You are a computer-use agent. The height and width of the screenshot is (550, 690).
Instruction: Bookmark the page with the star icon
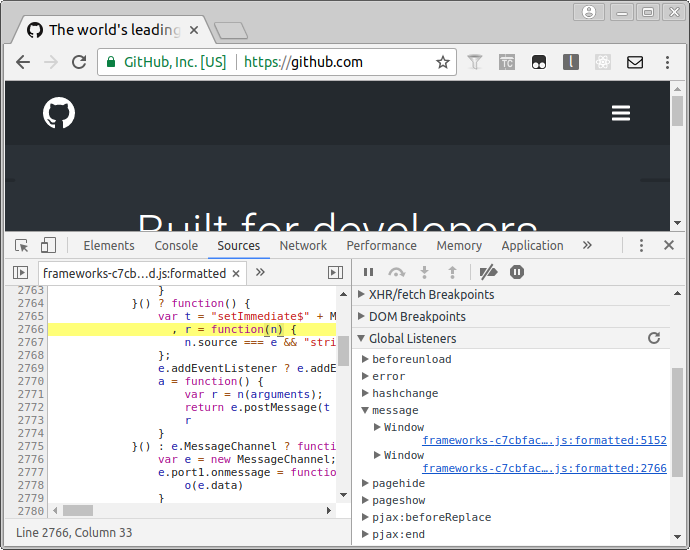click(443, 62)
